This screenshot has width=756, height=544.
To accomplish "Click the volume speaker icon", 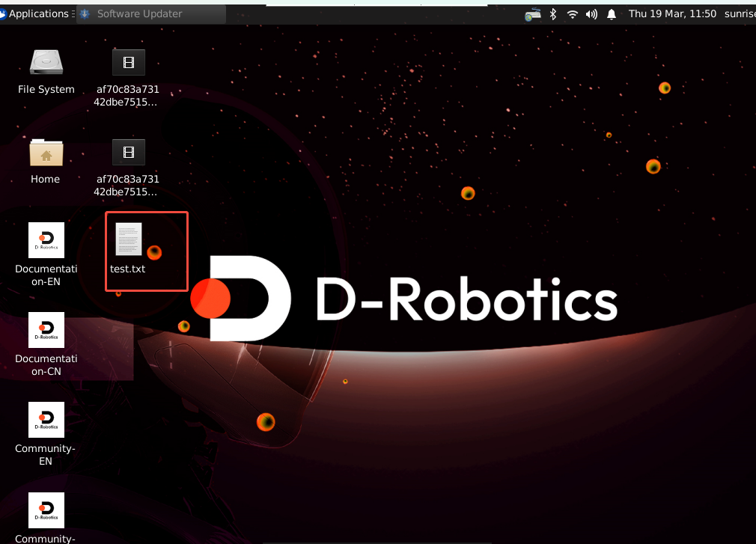I will point(591,14).
